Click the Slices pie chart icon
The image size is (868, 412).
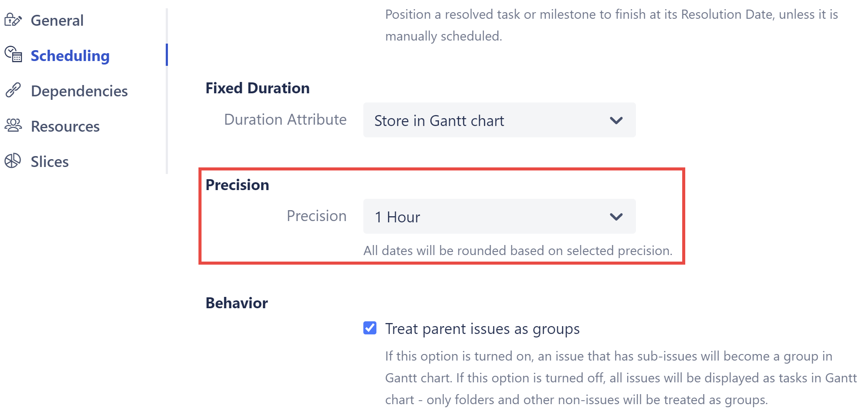tap(13, 161)
